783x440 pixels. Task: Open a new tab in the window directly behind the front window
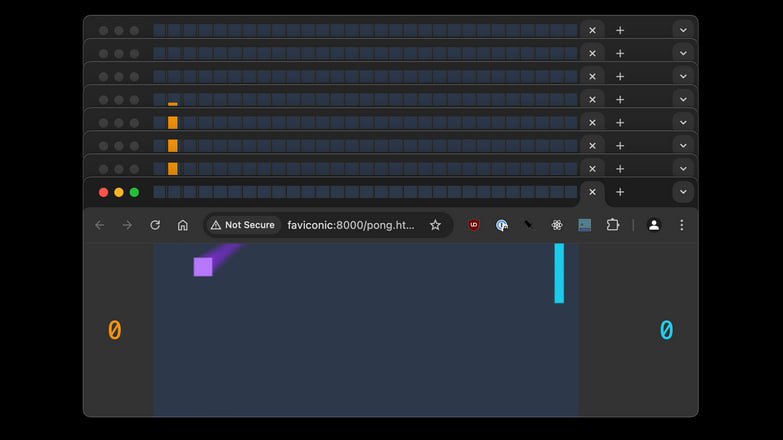(620, 169)
